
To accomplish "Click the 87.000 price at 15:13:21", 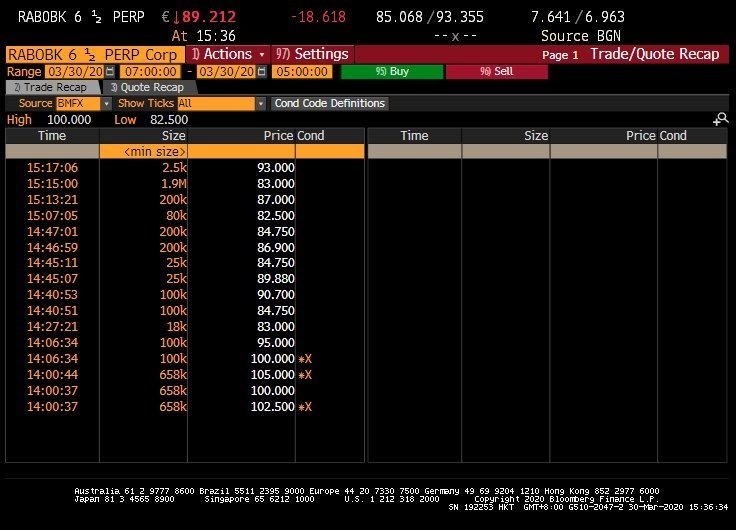I will pos(276,200).
